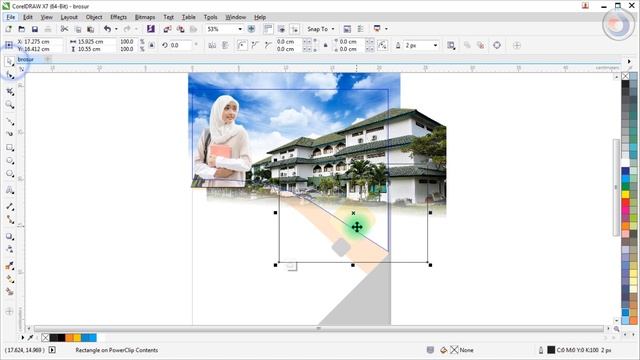Select the Drop Shadow tool
This screenshot has width=640, height=360.
pyautogui.click(x=10, y=236)
